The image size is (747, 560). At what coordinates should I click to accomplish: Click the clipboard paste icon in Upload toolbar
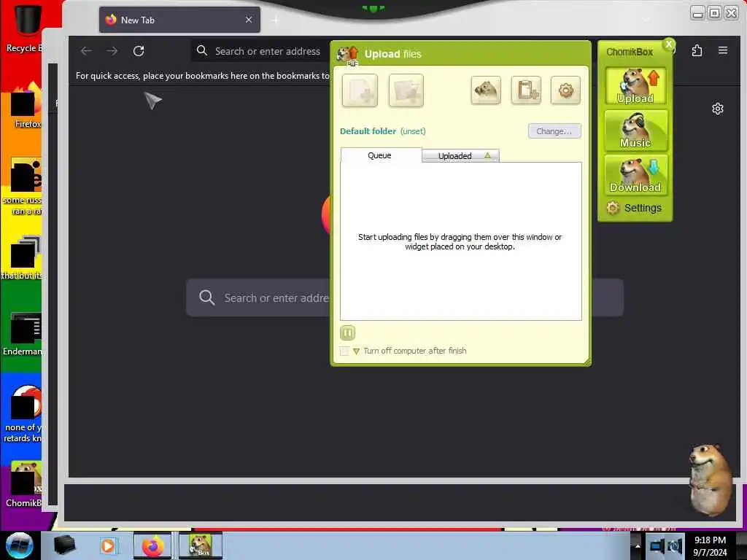[x=527, y=90]
